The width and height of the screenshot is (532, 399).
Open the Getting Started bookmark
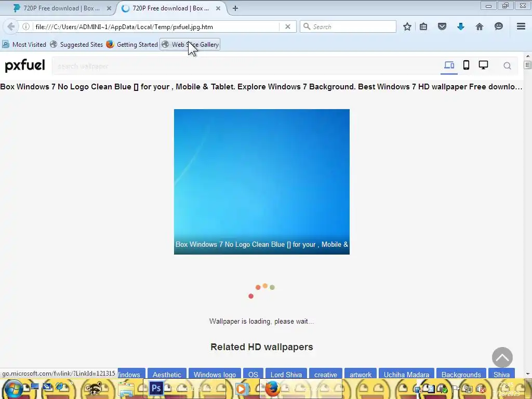click(132, 45)
